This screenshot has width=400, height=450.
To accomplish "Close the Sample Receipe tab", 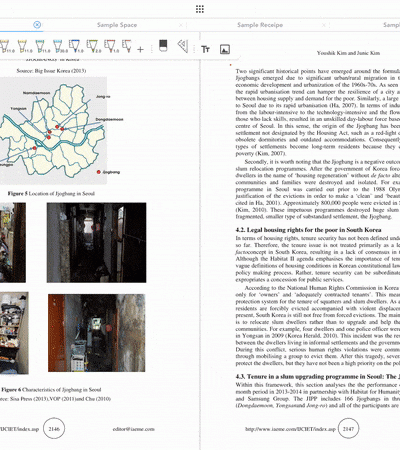I will click(x=324, y=25).
